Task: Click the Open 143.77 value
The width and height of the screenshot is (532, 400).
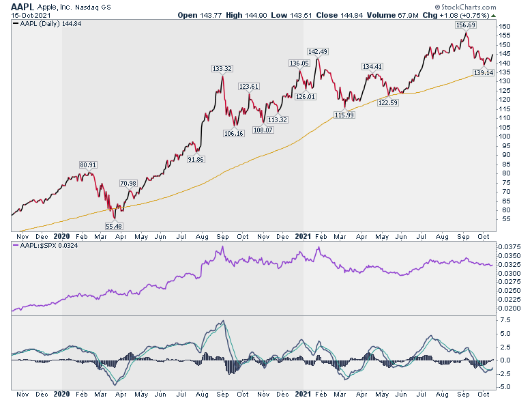Action: pyautogui.click(x=200, y=15)
